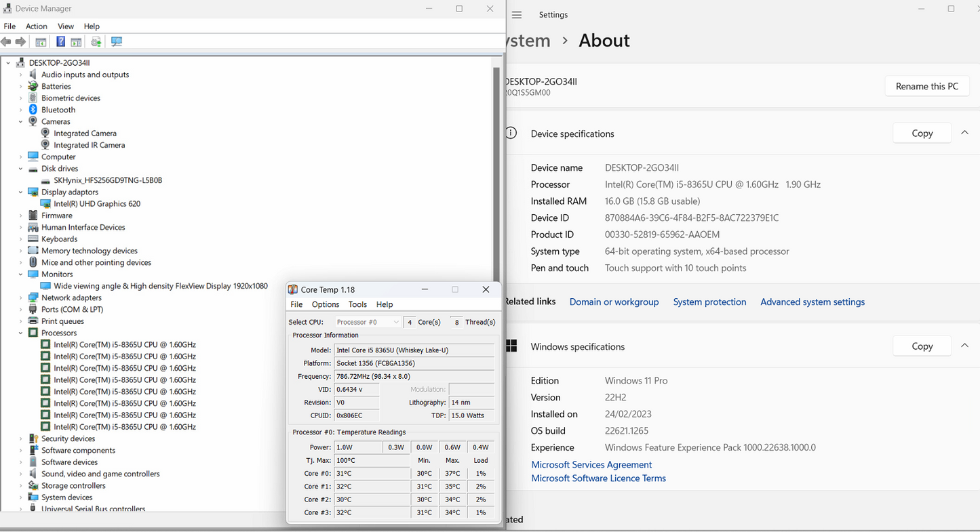Expand the Ports (COM & LPT) node
The width and height of the screenshot is (980, 532).
coord(20,309)
